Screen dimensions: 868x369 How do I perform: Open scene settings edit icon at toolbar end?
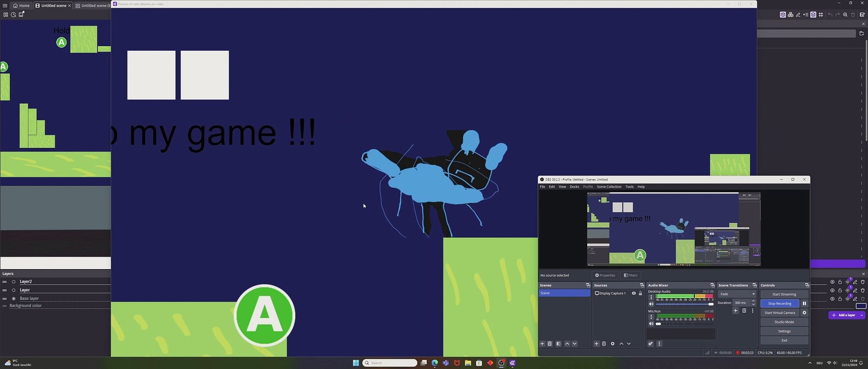(862, 15)
